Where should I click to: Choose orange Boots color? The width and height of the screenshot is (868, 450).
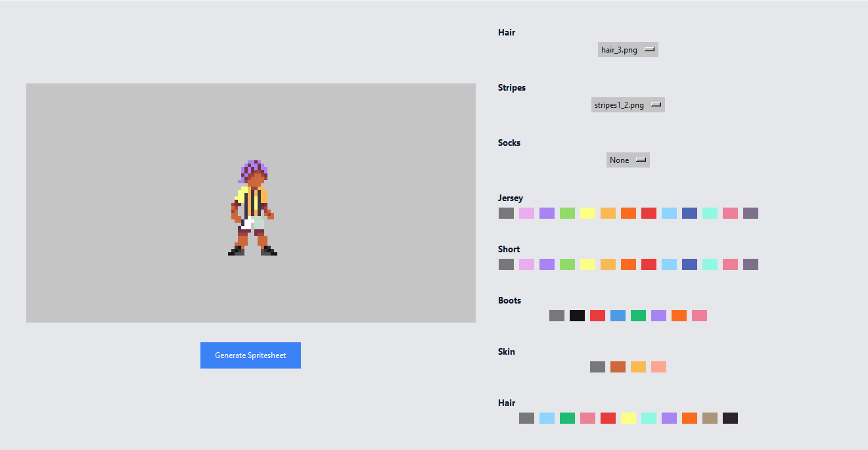pos(679,316)
